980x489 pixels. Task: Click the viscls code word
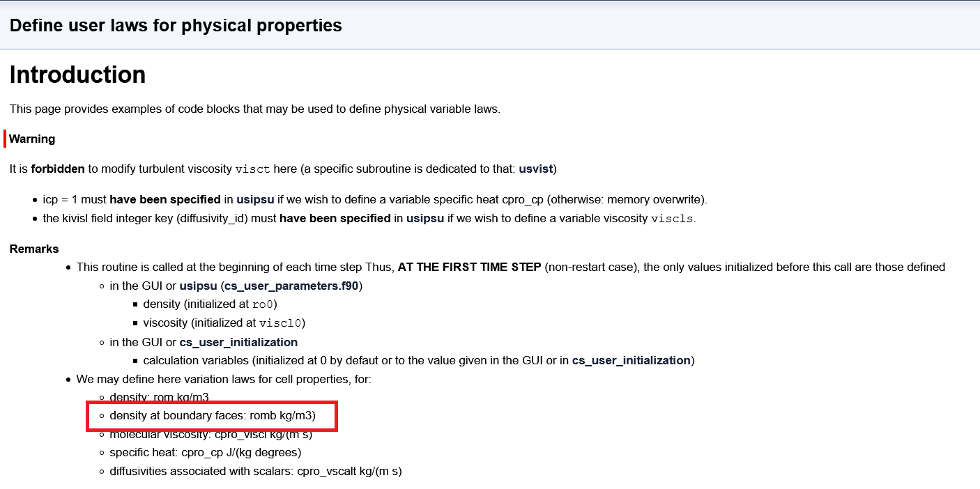click(672, 219)
